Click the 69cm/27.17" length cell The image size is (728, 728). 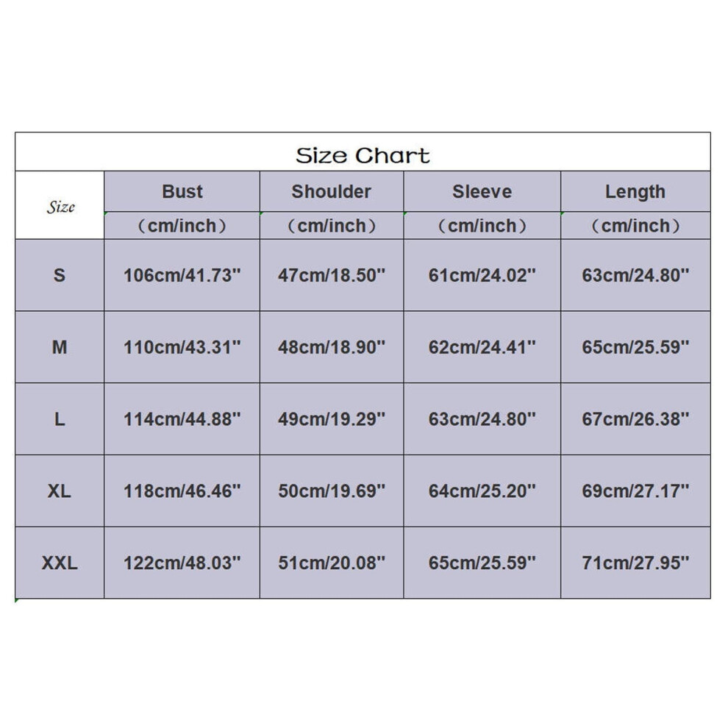635,491
